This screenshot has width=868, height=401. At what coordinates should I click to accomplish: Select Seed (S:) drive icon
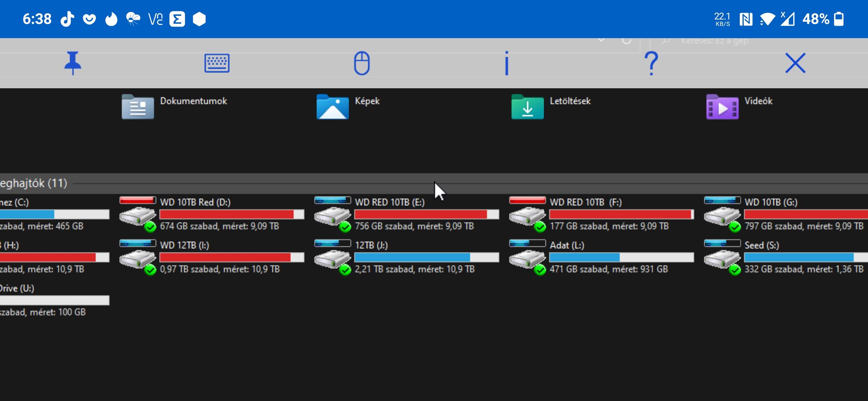tap(722, 257)
